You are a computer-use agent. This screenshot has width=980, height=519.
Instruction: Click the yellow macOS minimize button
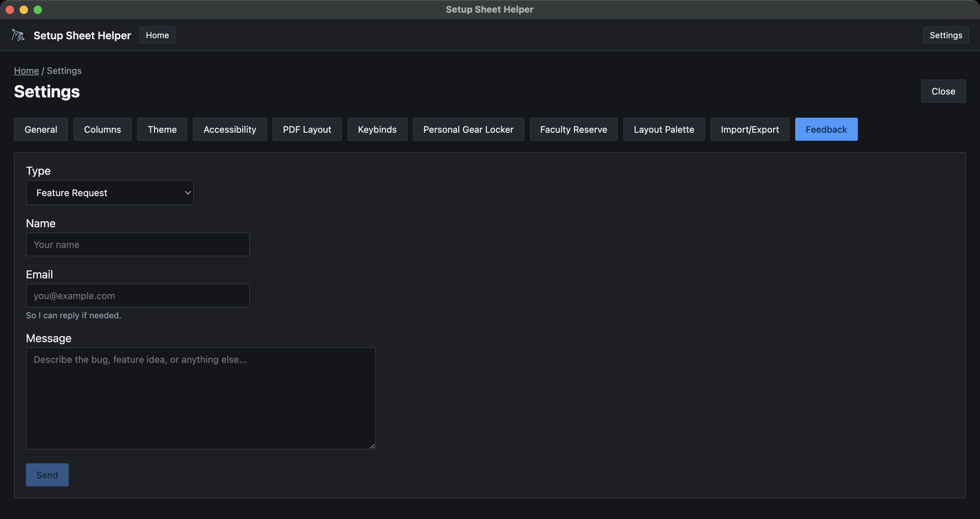click(x=24, y=10)
